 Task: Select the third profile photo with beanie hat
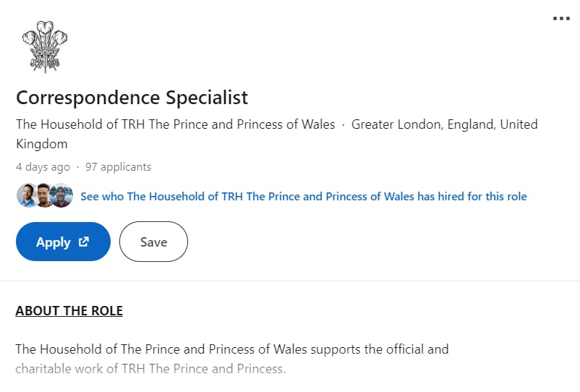click(x=61, y=195)
